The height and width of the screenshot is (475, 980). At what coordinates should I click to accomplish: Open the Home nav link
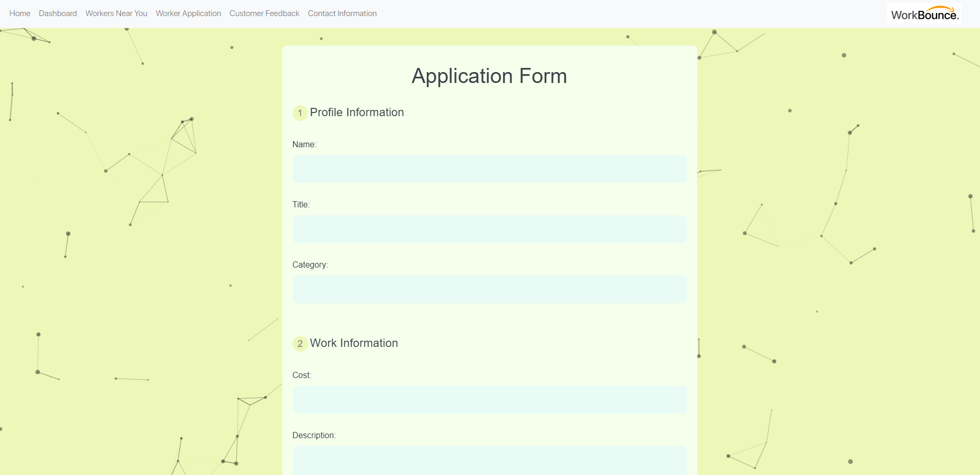click(20, 13)
